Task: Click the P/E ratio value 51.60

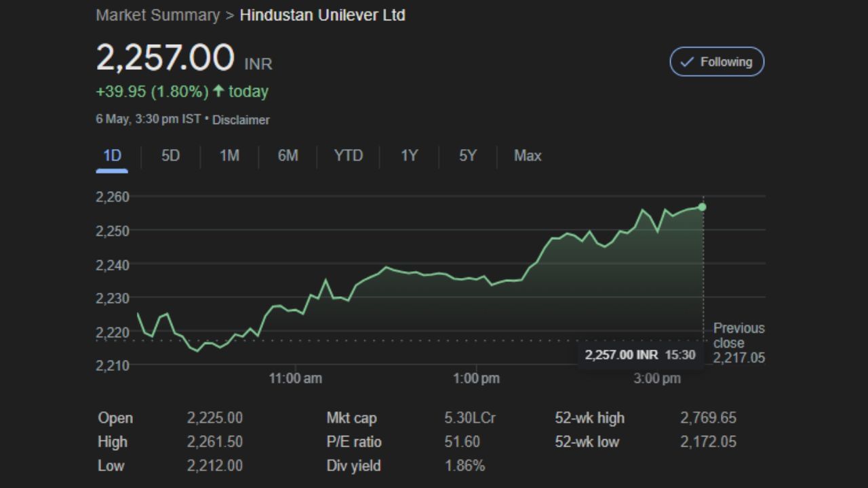Action: click(x=462, y=442)
